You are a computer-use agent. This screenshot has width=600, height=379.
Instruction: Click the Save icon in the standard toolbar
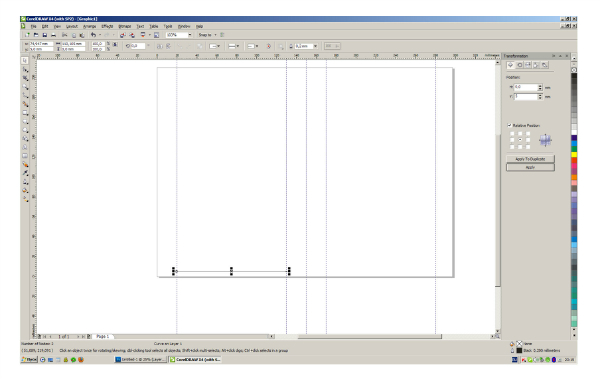pyautogui.click(x=44, y=35)
